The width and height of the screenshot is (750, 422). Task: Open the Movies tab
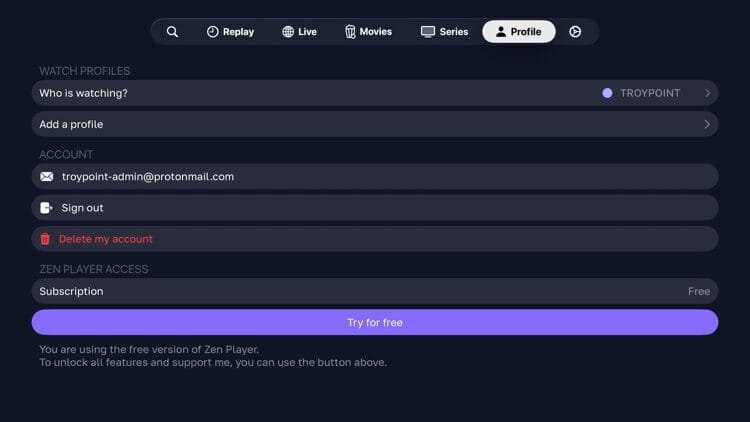tap(368, 32)
